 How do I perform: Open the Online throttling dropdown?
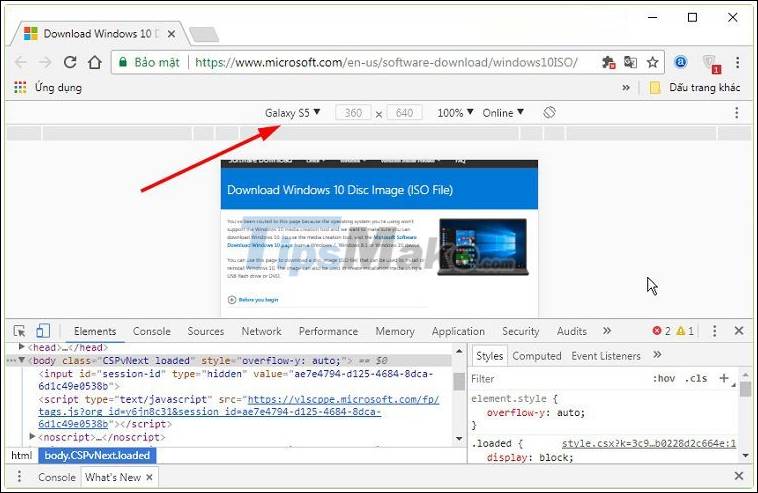coord(503,113)
